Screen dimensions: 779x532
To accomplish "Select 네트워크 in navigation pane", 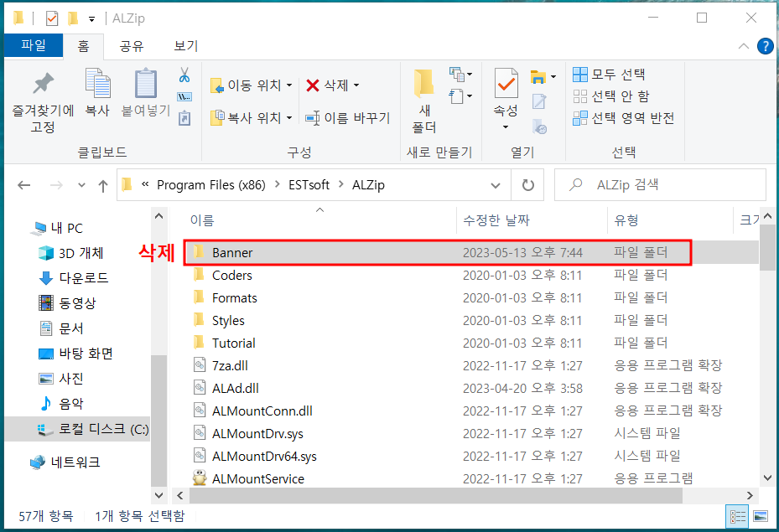I will [x=65, y=462].
